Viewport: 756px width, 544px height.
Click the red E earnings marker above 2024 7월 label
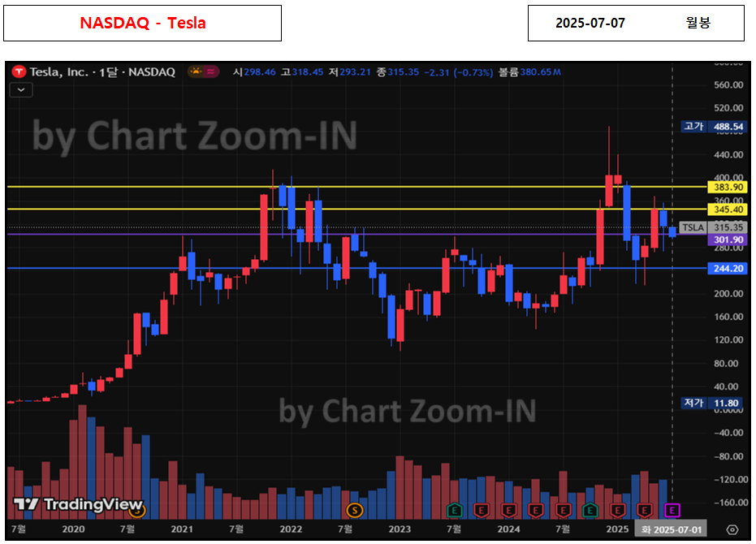point(564,510)
